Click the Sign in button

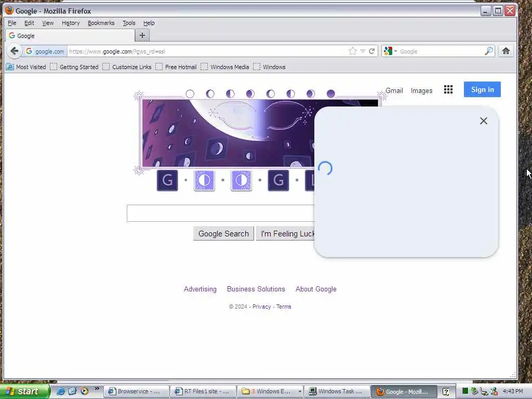[x=482, y=89]
